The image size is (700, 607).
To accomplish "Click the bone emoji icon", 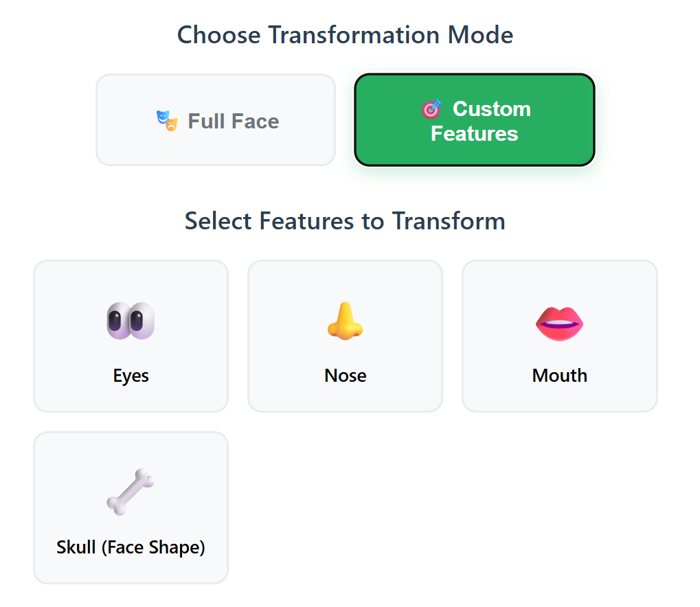I will point(131,492).
